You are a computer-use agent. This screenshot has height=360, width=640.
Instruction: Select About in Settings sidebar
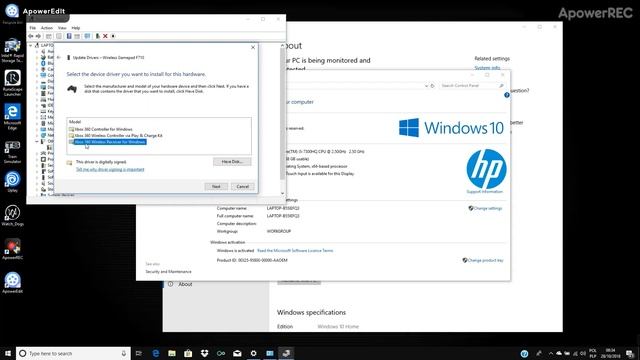[x=185, y=284]
